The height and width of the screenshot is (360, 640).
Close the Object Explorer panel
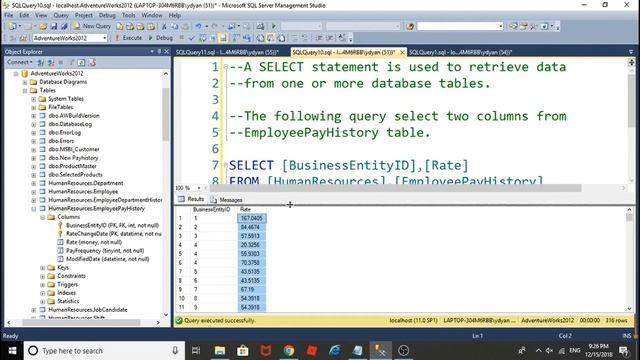pyautogui.click(x=167, y=51)
